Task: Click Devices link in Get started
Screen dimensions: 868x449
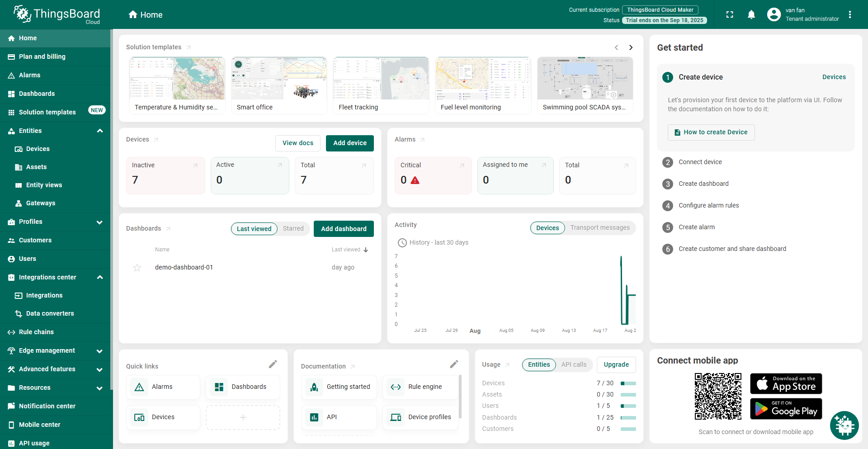Action: point(834,77)
